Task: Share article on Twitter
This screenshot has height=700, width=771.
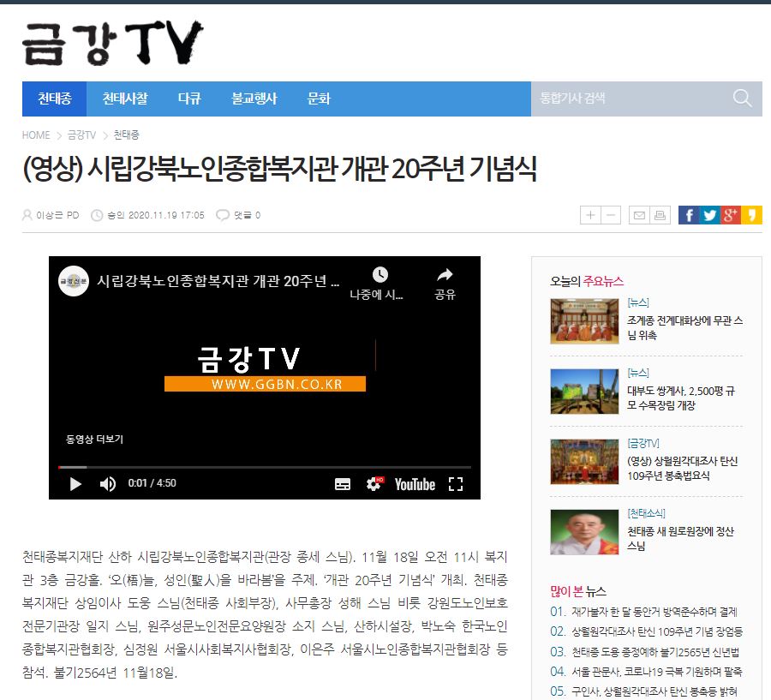Action: point(709,215)
